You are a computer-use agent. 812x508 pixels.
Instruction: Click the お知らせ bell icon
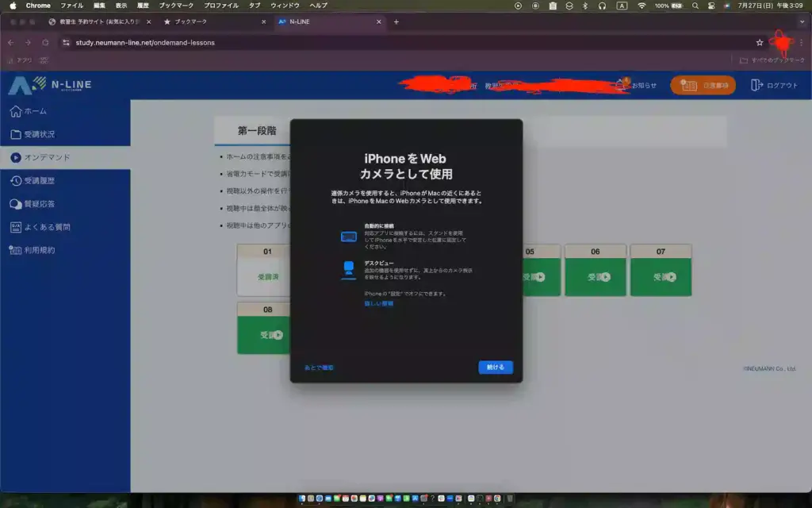point(621,85)
